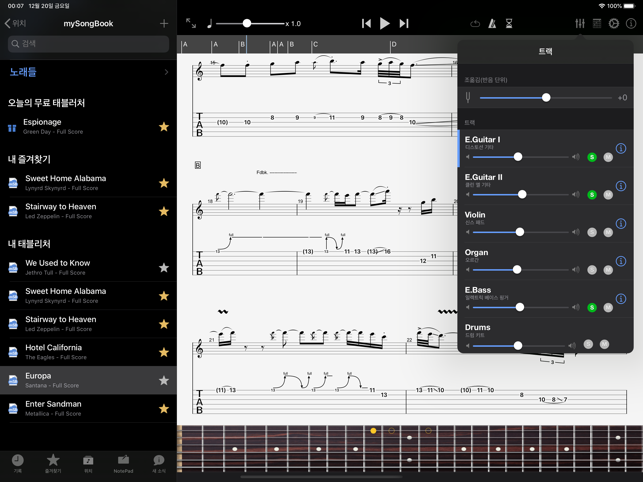
Task: Mute the E.Guitar I track
Action: tap(608, 157)
